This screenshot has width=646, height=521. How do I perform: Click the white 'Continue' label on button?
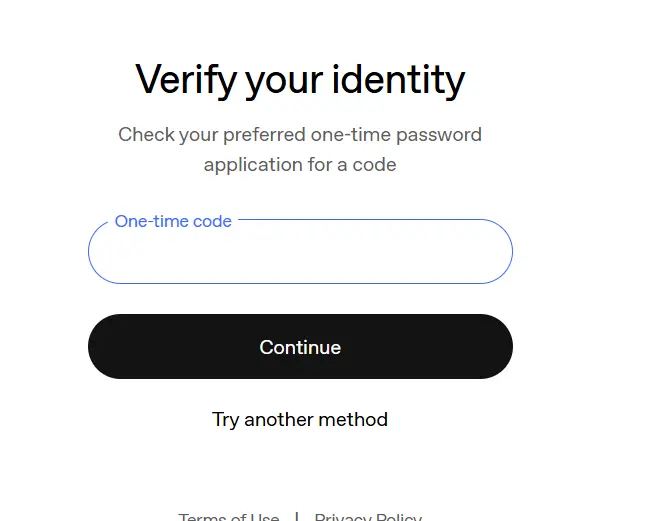(x=300, y=347)
